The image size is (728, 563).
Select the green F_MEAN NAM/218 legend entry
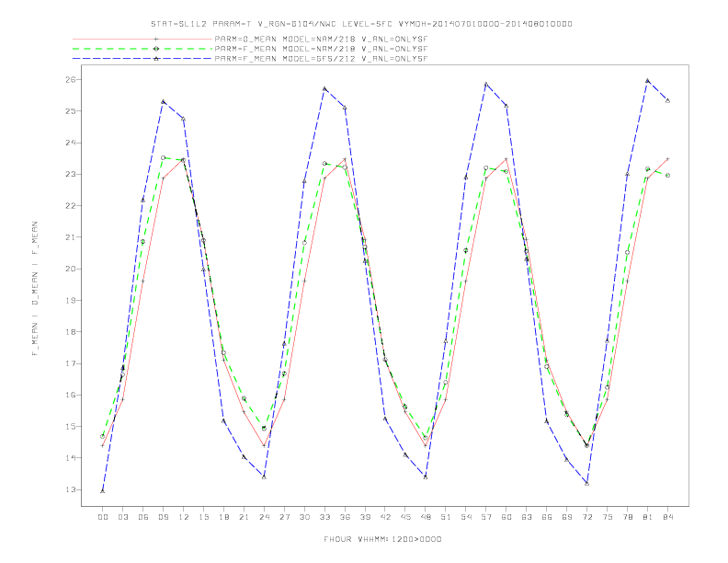[x=250, y=49]
